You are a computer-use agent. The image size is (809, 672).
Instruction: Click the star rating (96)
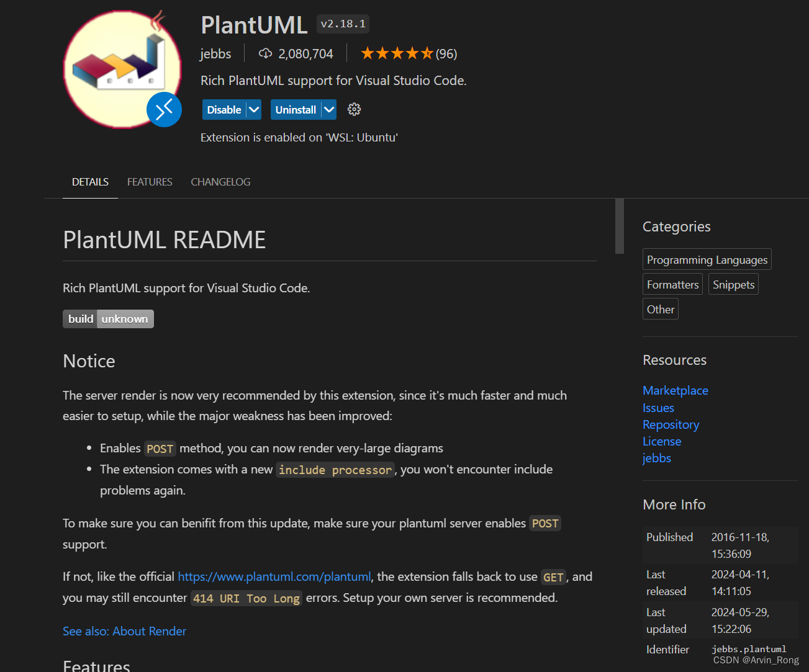409,54
